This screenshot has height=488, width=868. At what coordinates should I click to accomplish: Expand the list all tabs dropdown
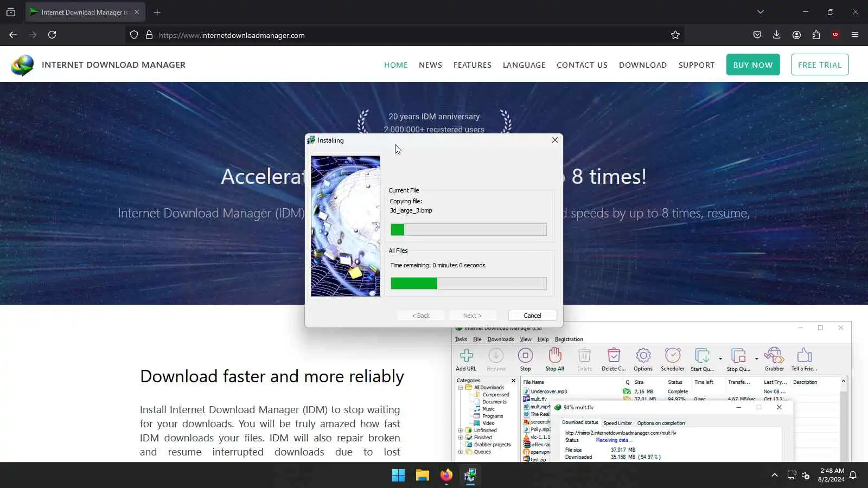pyautogui.click(x=761, y=12)
